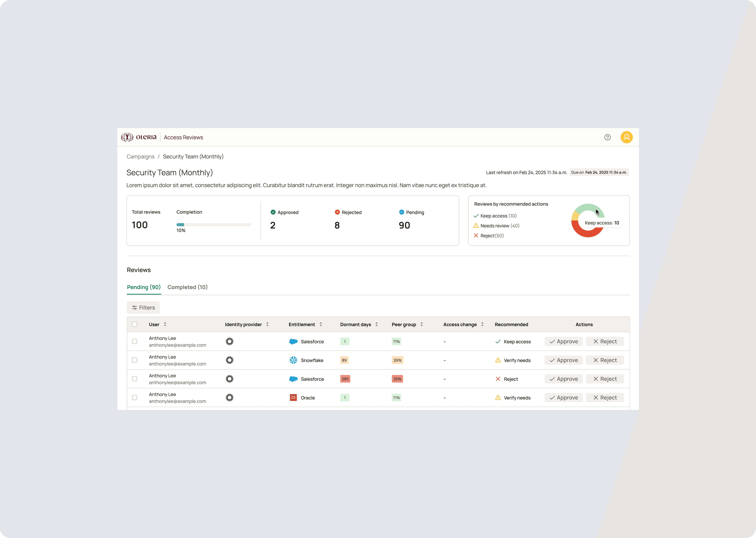Image resolution: width=756 pixels, height=538 pixels.
Task: Select the Pending (90) tab
Action: pos(144,287)
